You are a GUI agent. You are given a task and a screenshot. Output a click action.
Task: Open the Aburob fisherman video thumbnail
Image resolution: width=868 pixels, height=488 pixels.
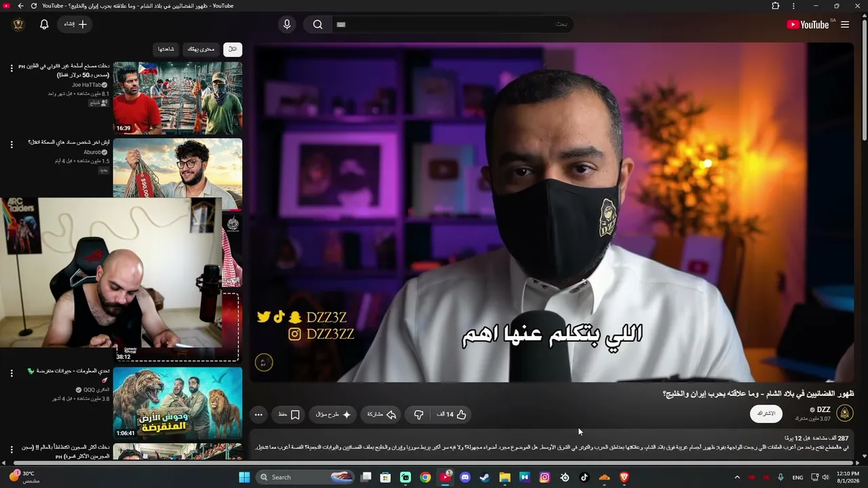coord(178,168)
